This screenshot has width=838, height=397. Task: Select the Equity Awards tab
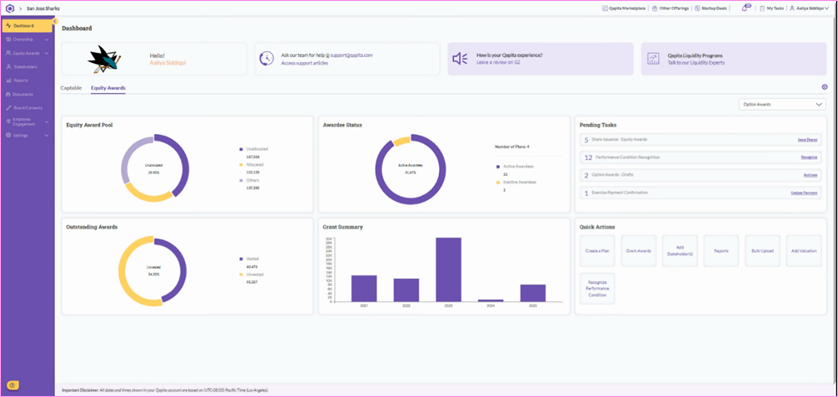108,88
